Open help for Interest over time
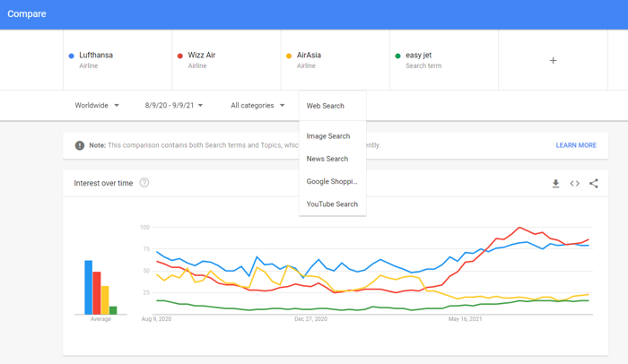Viewport: 628px width, 364px height. pyautogui.click(x=144, y=183)
